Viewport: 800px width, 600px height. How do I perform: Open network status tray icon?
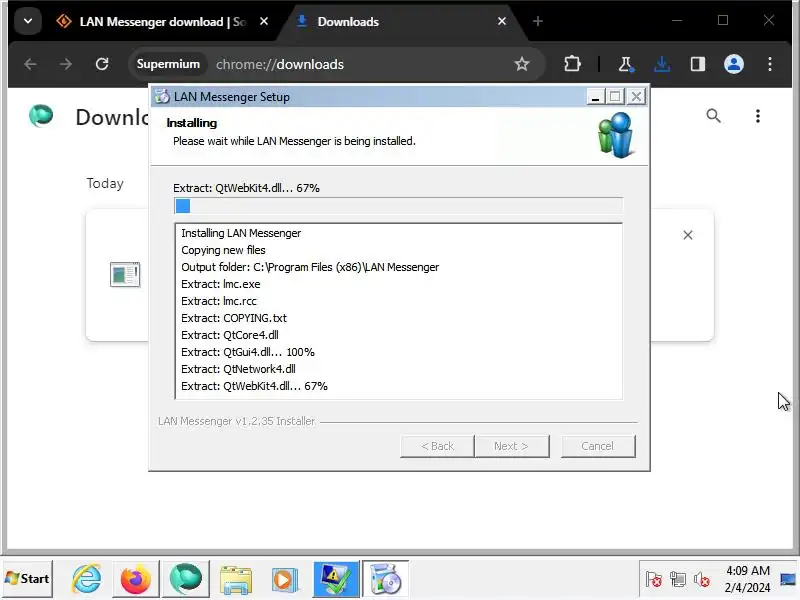point(678,579)
